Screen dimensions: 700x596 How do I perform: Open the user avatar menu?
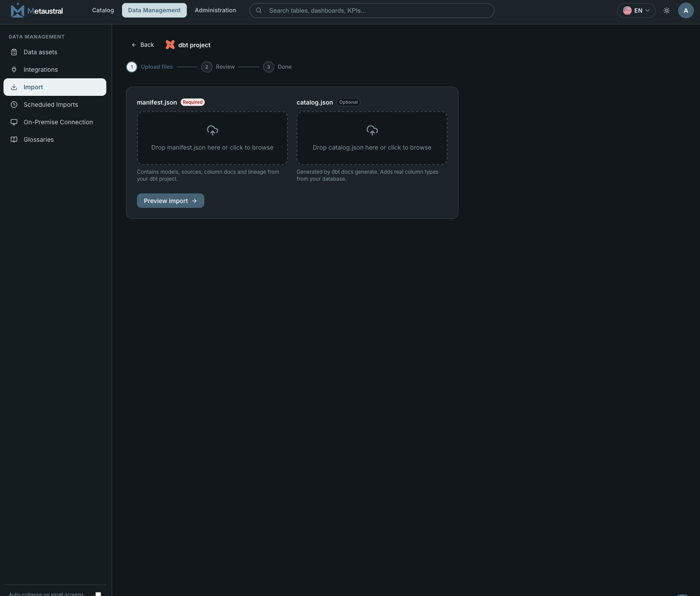686,11
